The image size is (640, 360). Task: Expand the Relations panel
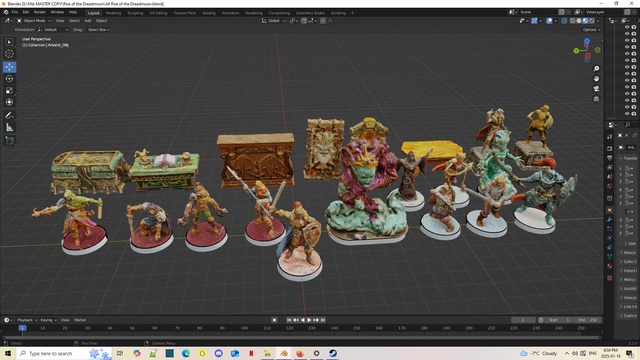[629, 253]
